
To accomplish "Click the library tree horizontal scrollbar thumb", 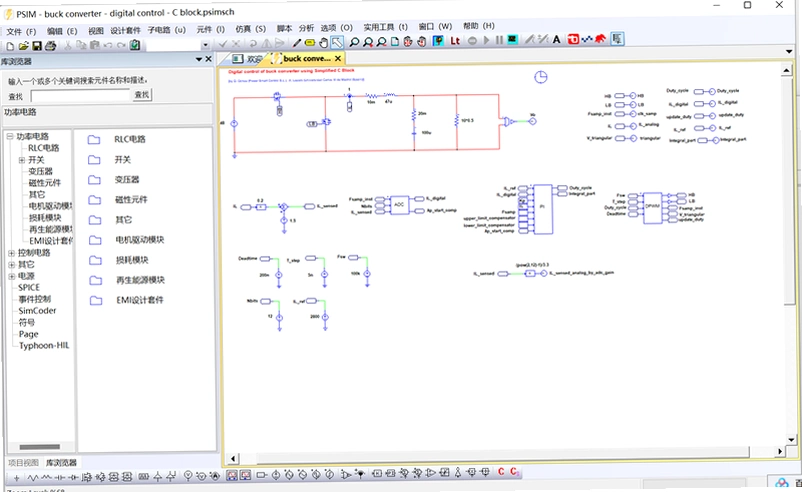I will pos(39,446).
